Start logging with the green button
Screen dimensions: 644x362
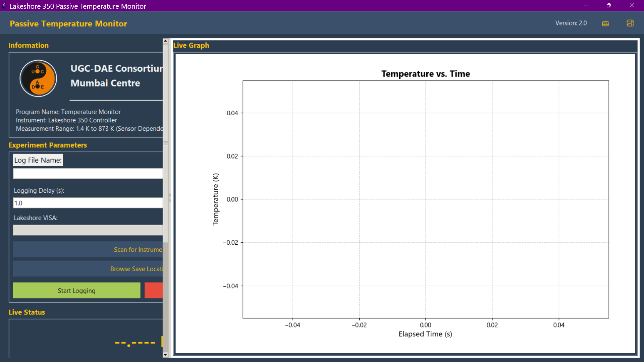pos(76,291)
